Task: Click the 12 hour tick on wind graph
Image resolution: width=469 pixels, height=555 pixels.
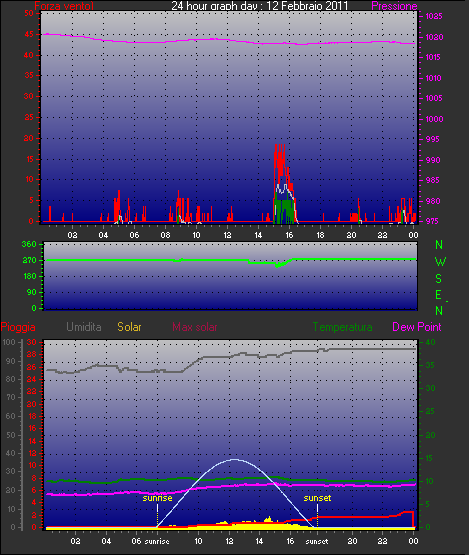Action: tap(227, 235)
